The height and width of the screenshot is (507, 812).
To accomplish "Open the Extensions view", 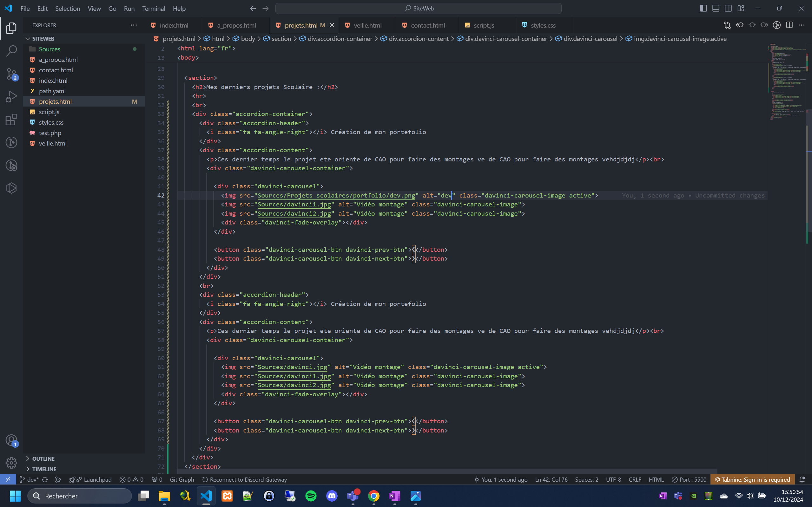I will [11, 120].
